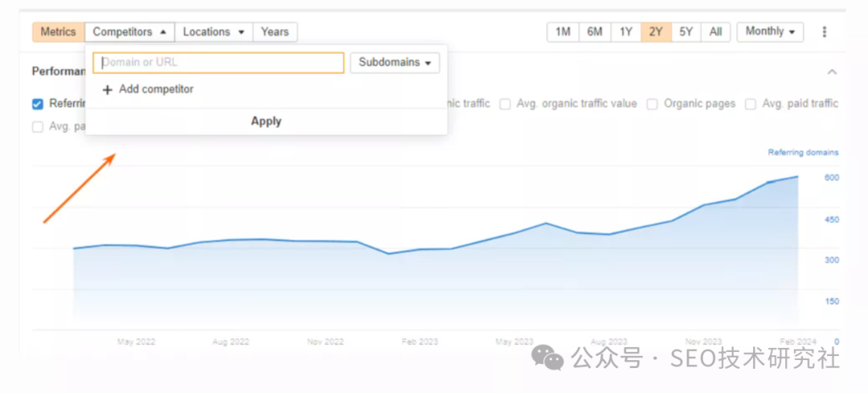Apply the competitor selection

(x=266, y=121)
